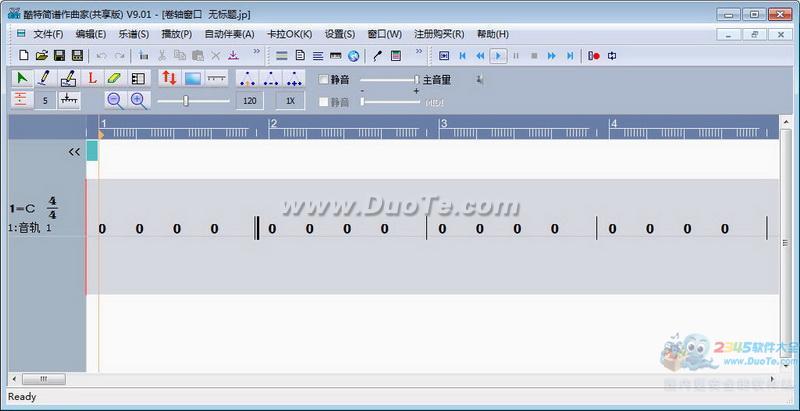Image resolution: width=800 pixels, height=411 pixels.
Task: Click the globe web icon
Action: (354, 56)
